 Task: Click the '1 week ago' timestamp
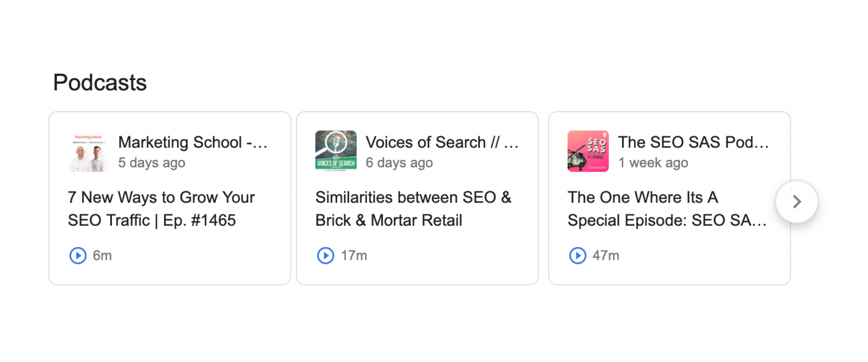653,162
